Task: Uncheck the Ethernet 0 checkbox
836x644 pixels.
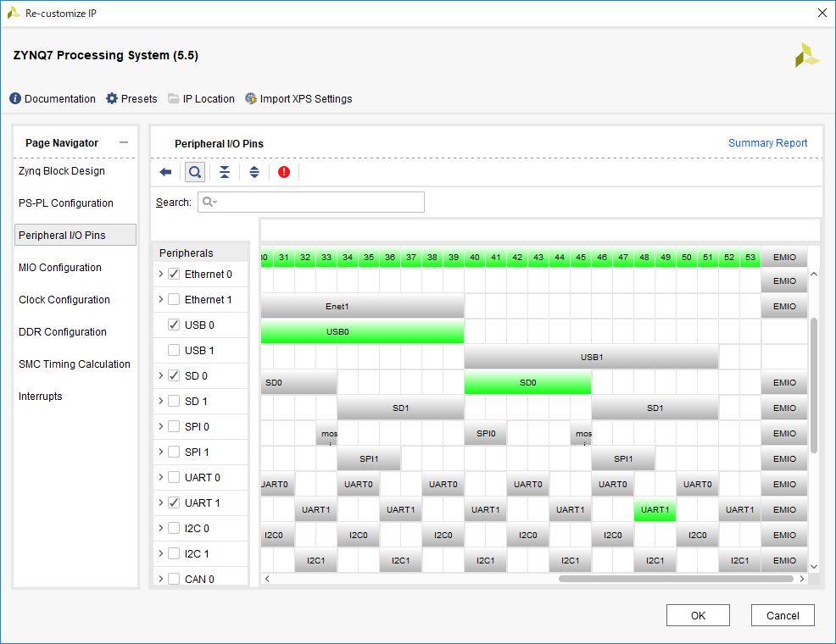Action: click(x=174, y=274)
